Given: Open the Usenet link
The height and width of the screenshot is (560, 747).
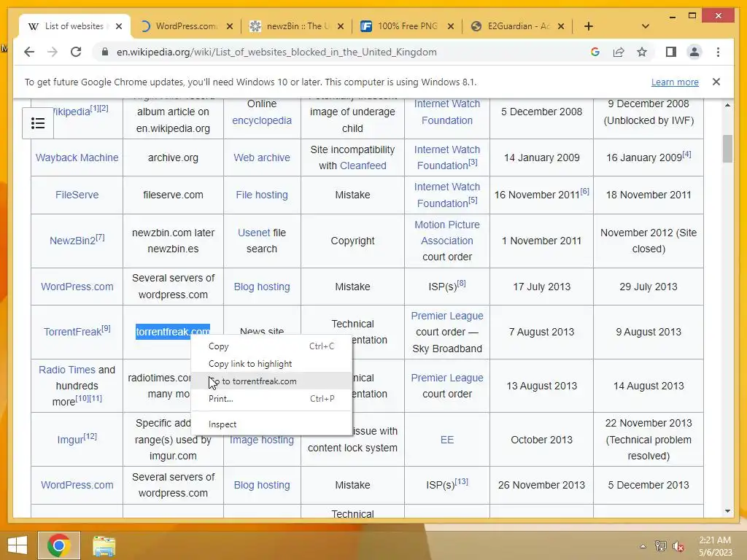Looking at the screenshot, I should pyautogui.click(x=254, y=233).
